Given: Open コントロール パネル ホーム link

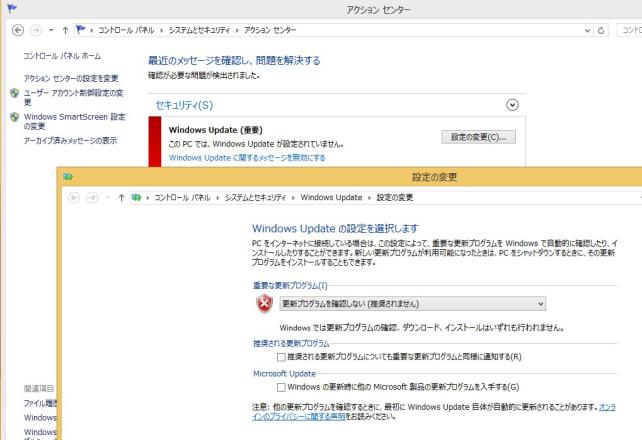Looking at the screenshot, I should [62, 56].
